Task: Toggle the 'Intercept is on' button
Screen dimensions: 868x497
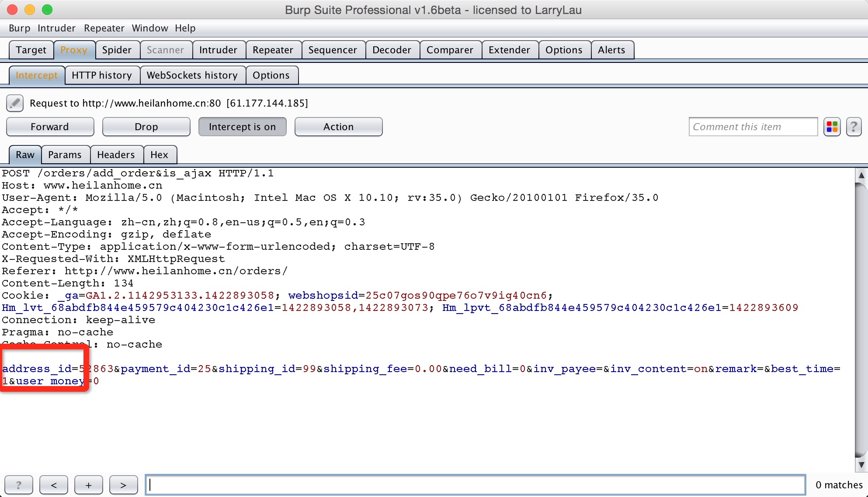Action: tap(243, 127)
